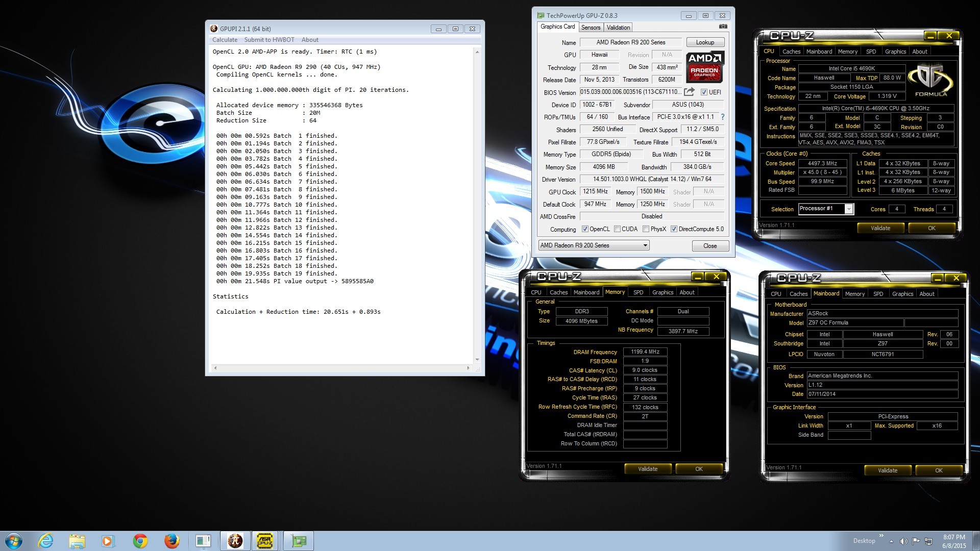Open Submit to HWBOT menu in GPUPI

pyautogui.click(x=269, y=40)
